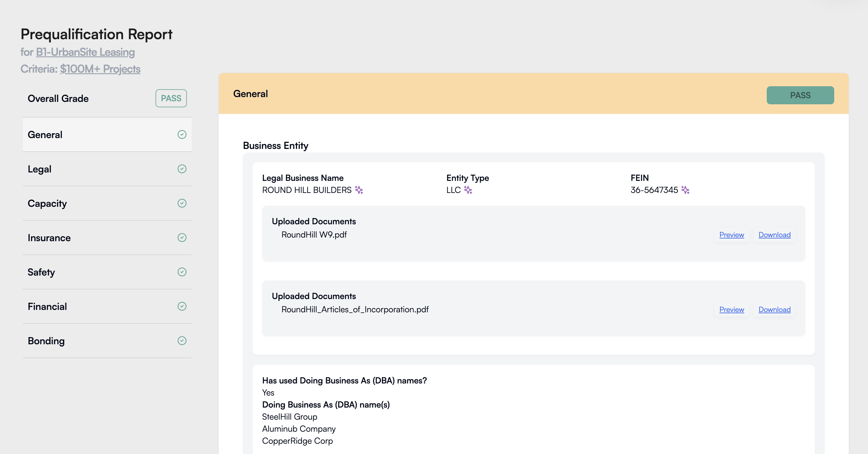Click the RoundHill_Articles_of_Incorporation.pdf file name
Screen dimensions: 868x454
[355, 309]
